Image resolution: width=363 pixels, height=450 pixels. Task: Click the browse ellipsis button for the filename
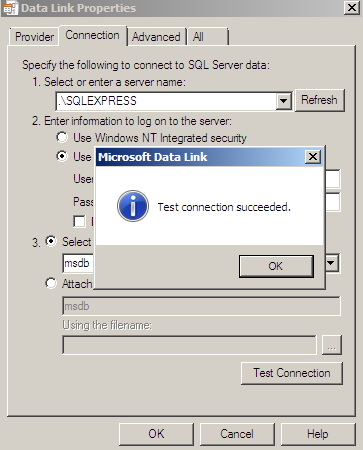coord(332,345)
